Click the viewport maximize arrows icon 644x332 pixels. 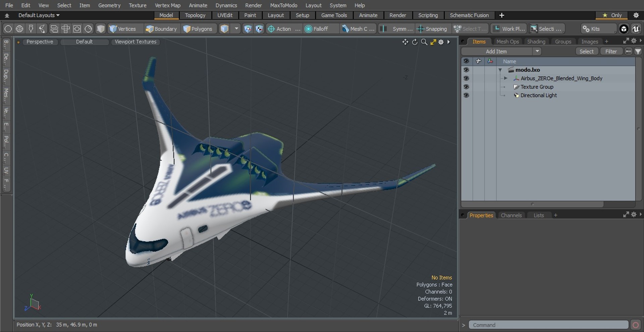[433, 42]
